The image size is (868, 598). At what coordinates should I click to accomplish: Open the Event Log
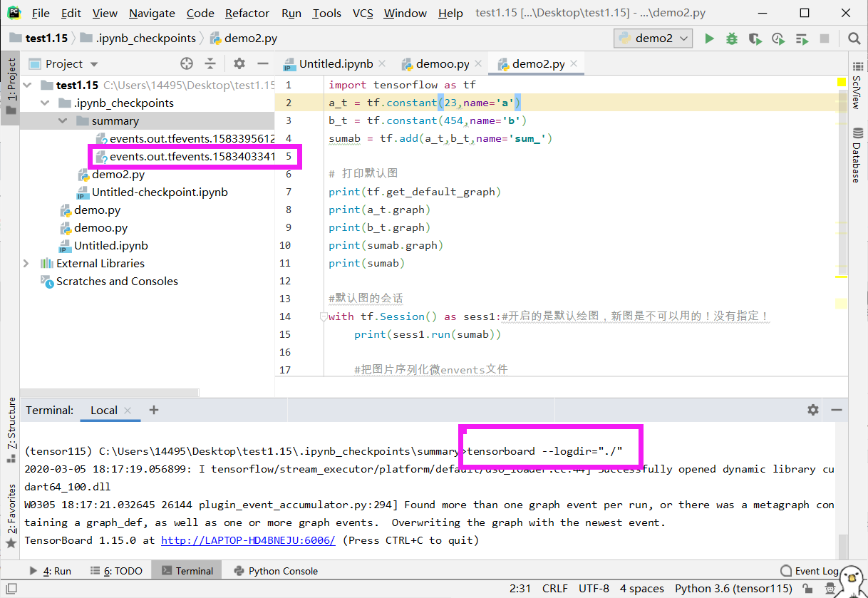809,571
